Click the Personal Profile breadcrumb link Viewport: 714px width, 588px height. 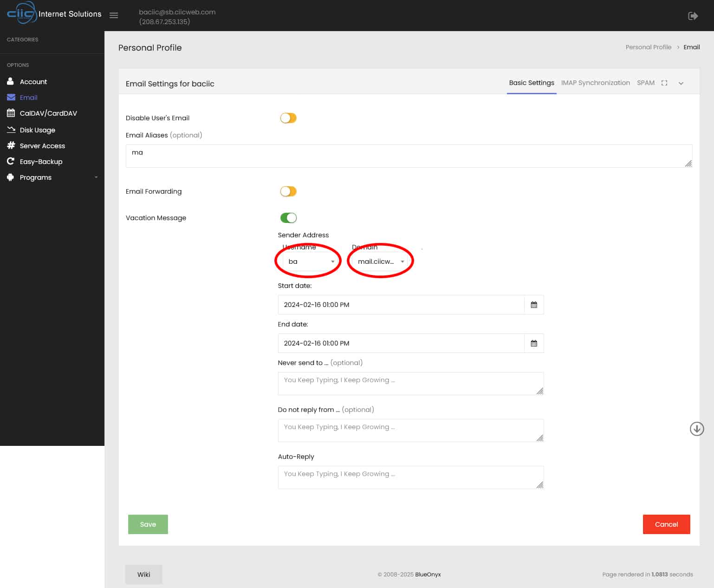pos(648,47)
